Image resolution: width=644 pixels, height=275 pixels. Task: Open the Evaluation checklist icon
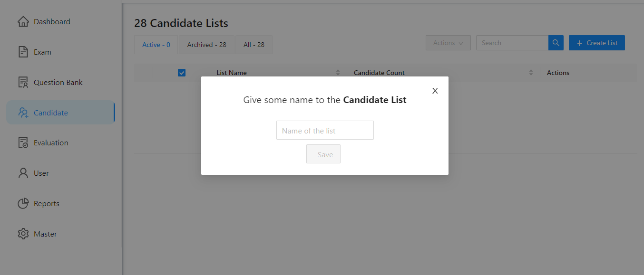point(23,142)
